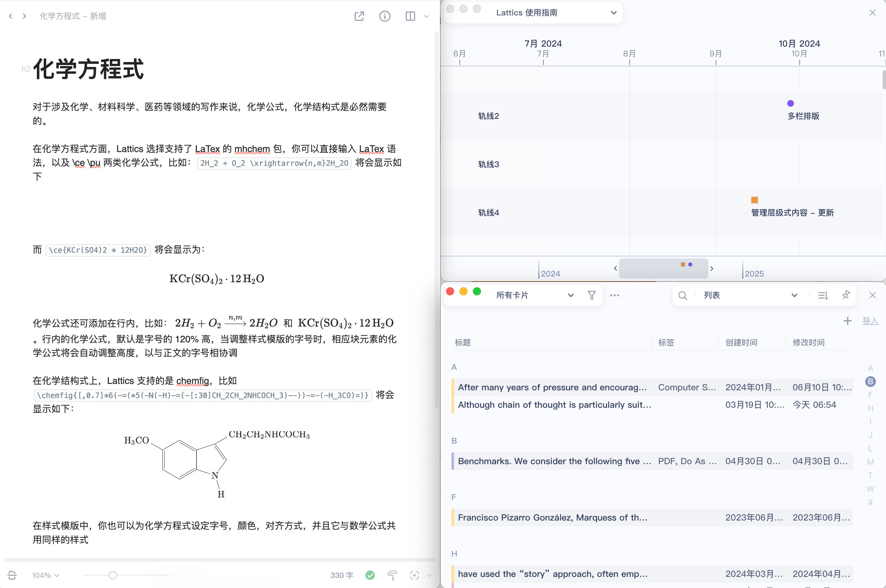886x588 pixels.
Task: Sort by 标签 column header
Action: [x=666, y=342]
